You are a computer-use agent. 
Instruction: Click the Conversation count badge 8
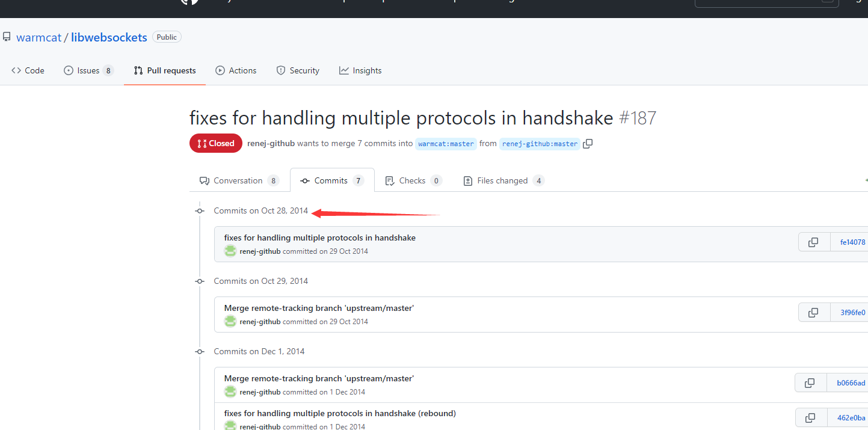(273, 180)
